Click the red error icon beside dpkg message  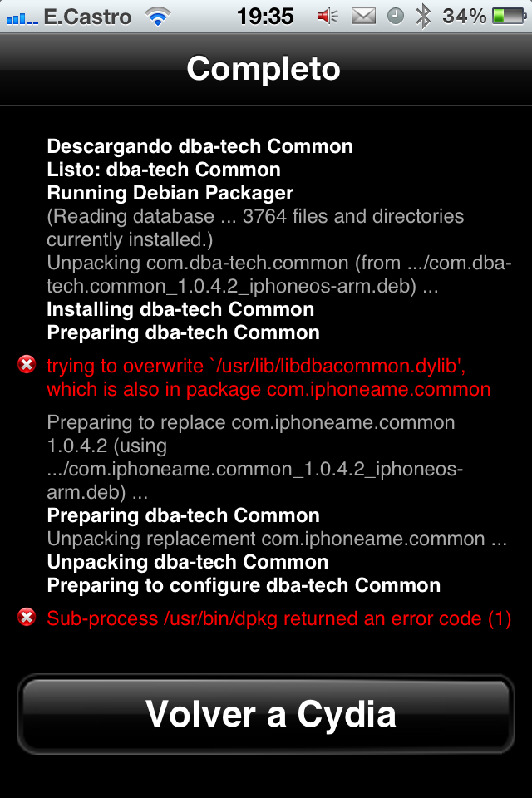27,618
